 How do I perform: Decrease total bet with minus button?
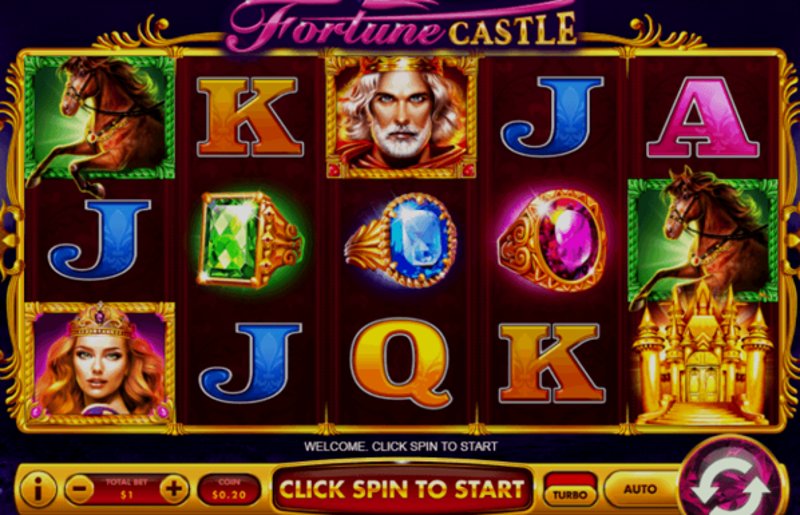[x=80, y=489]
